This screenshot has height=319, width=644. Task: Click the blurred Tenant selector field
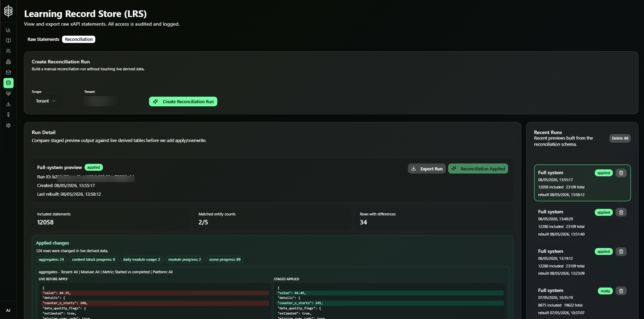(102, 101)
